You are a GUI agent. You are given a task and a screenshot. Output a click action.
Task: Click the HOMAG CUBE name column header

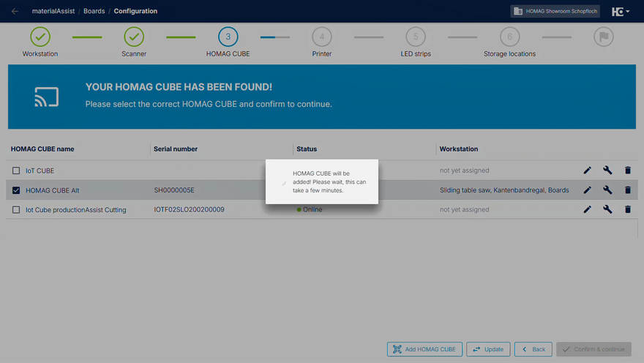(x=42, y=149)
